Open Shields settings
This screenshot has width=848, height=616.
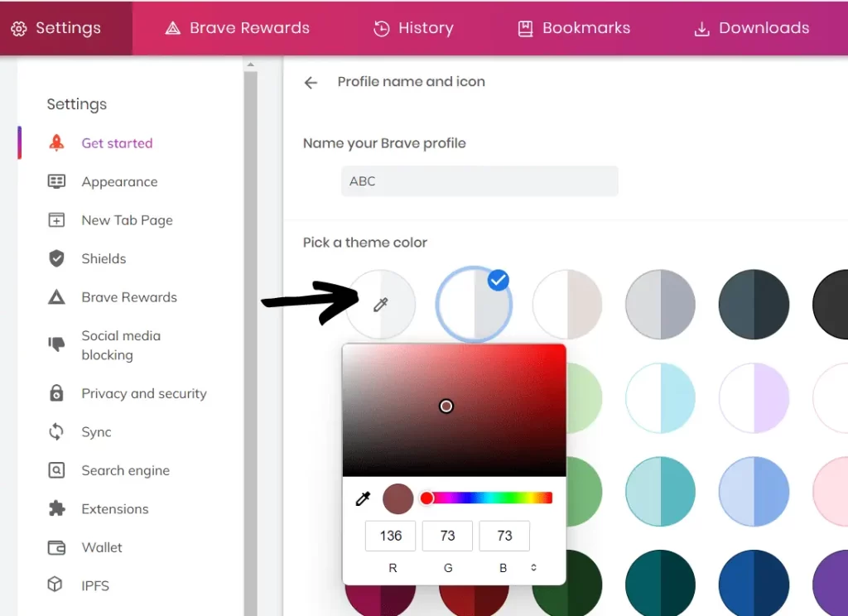pos(104,258)
